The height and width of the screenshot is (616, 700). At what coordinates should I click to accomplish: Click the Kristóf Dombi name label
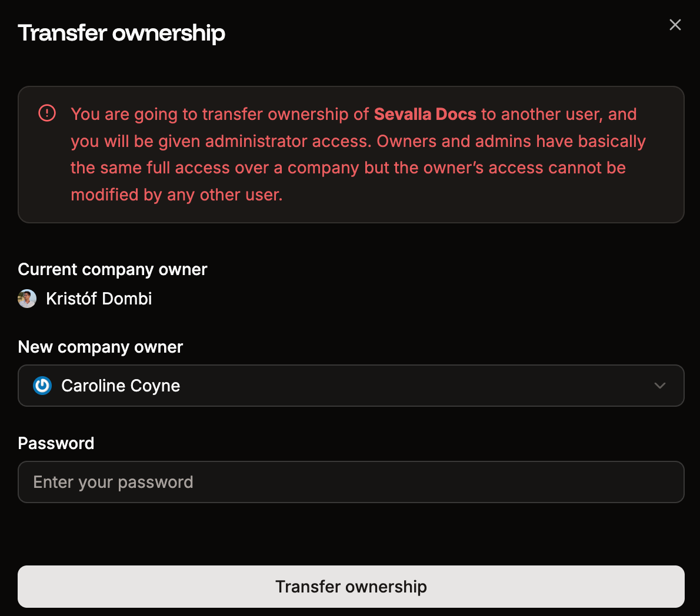pyautogui.click(x=99, y=299)
